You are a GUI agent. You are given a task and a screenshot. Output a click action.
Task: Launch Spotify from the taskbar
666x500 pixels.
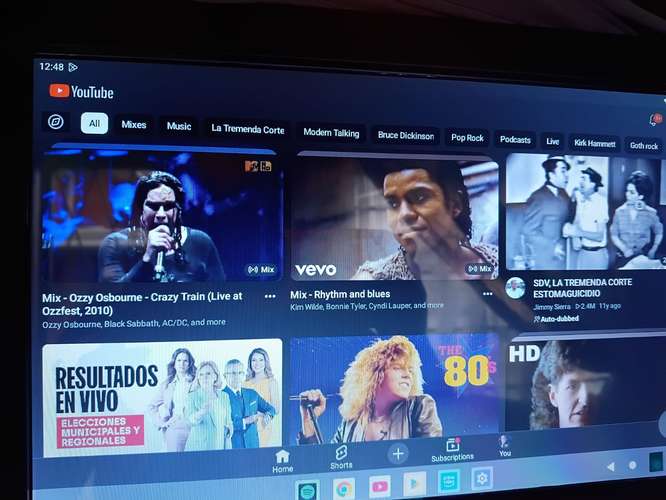pos(307,492)
